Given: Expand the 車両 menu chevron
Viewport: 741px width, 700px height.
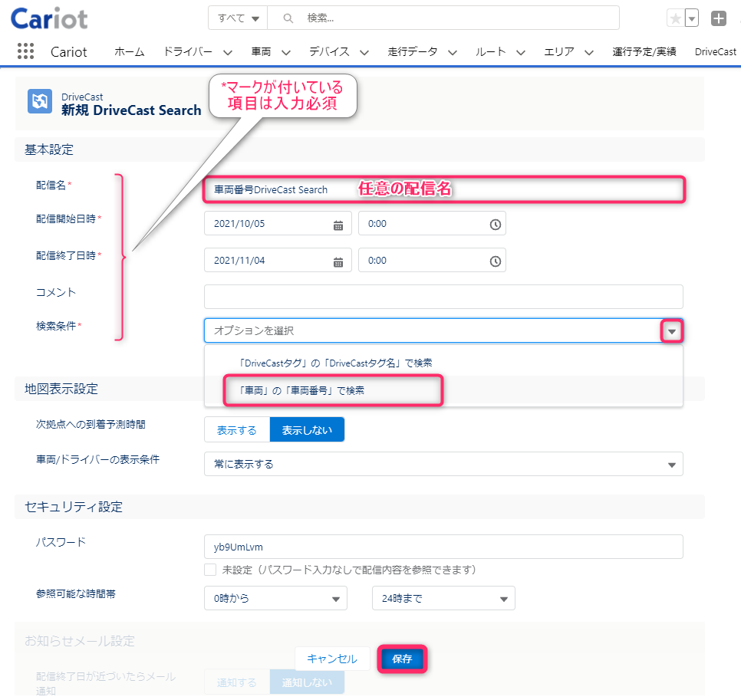Looking at the screenshot, I should click(286, 52).
